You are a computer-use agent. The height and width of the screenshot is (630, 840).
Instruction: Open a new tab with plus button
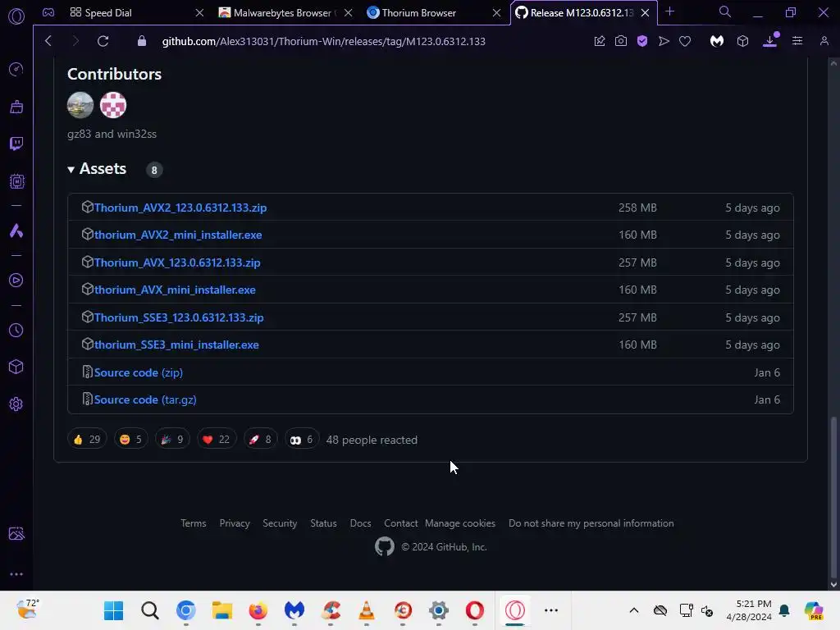coord(669,11)
